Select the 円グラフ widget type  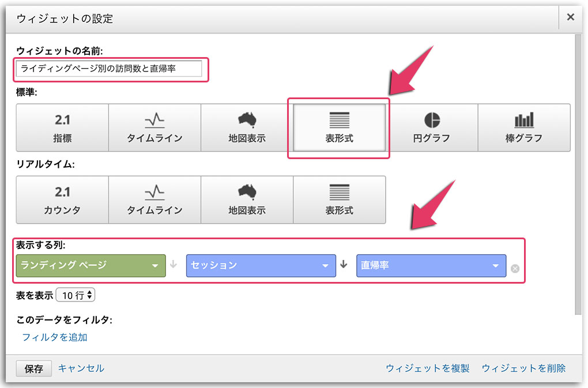pos(431,127)
